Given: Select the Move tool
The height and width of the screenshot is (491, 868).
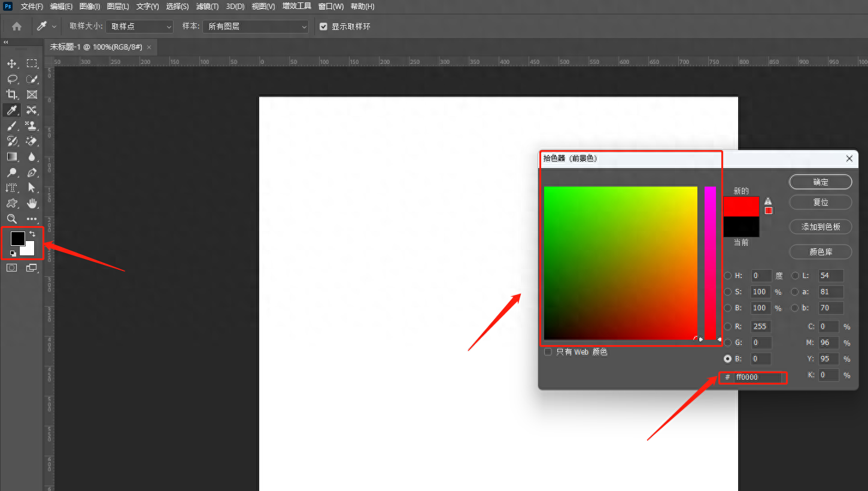Looking at the screenshot, I should [12, 63].
